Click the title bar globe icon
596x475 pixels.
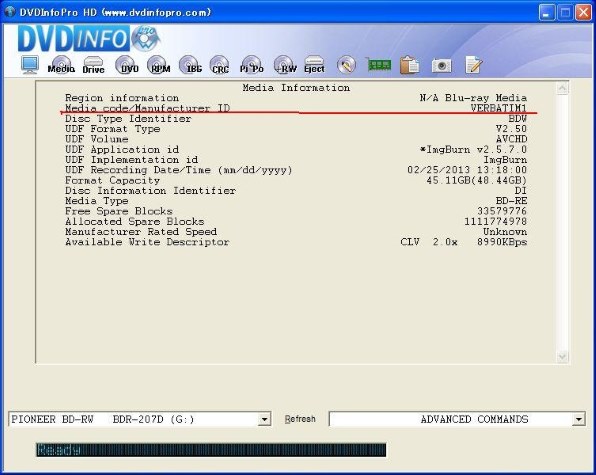[10, 12]
